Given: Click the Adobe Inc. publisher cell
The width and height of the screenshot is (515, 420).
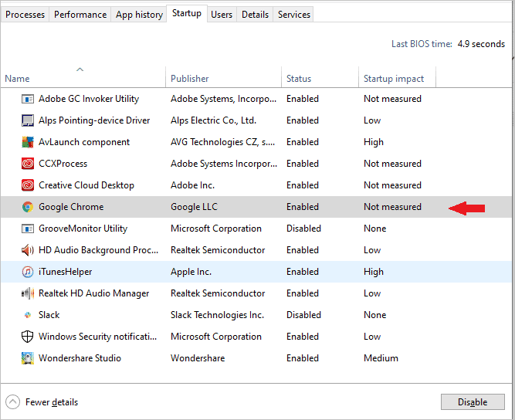Looking at the screenshot, I should 192,185.
